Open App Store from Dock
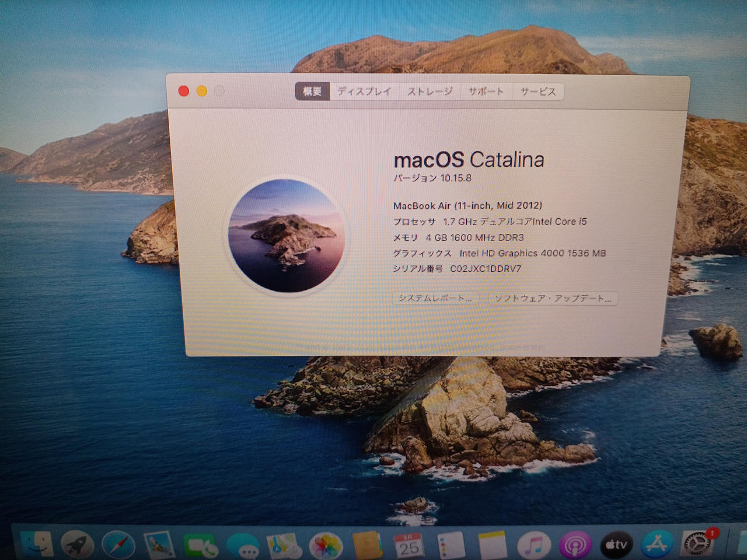 pos(657,545)
